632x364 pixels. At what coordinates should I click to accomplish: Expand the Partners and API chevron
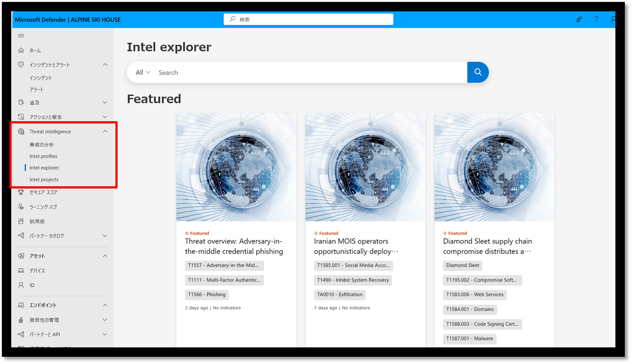point(105,334)
